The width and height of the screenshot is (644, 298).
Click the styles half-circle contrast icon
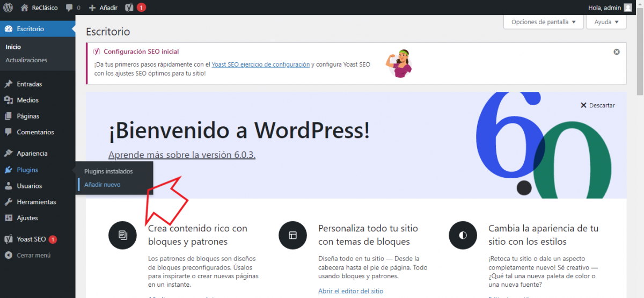pyautogui.click(x=463, y=235)
